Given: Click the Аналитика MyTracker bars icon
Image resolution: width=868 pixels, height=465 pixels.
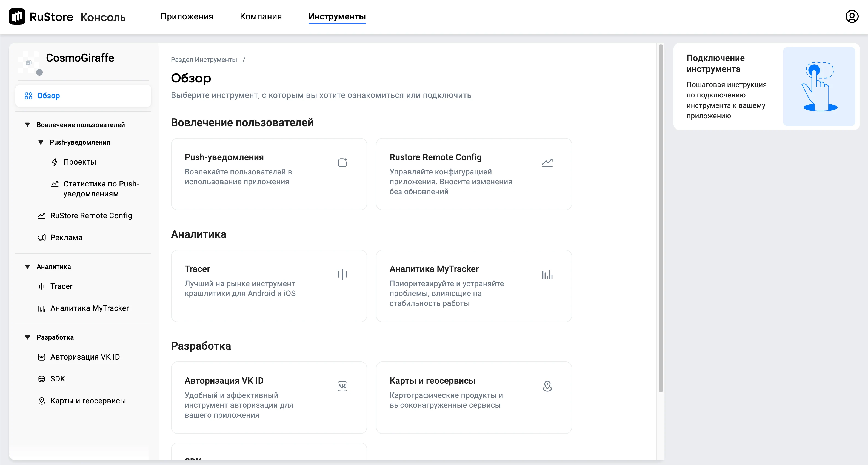Looking at the screenshot, I should 547,274.
